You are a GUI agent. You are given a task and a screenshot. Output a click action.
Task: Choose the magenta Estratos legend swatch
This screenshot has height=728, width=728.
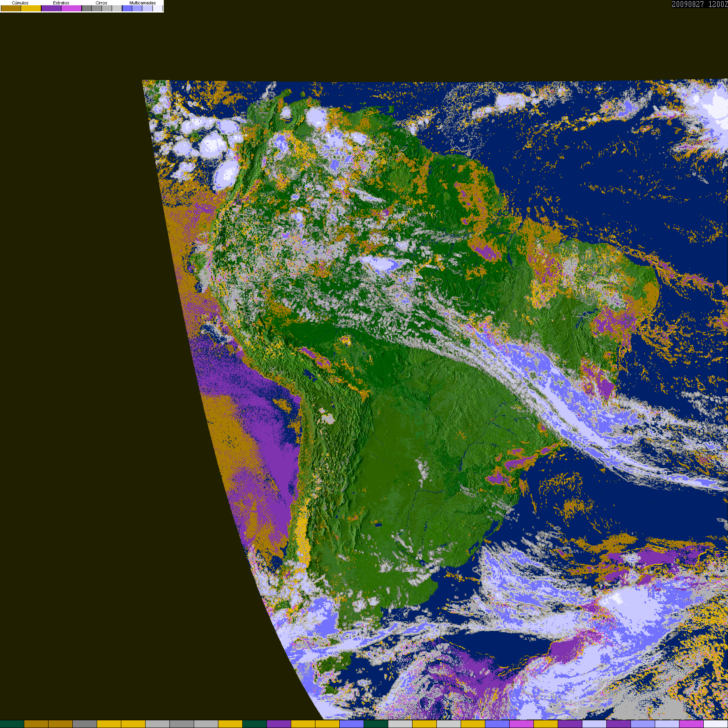pyautogui.click(x=72, y=8)
